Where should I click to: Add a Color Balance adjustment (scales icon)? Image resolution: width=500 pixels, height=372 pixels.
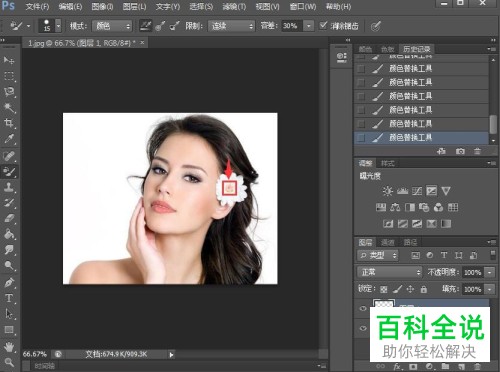click(x=395, y=207)
